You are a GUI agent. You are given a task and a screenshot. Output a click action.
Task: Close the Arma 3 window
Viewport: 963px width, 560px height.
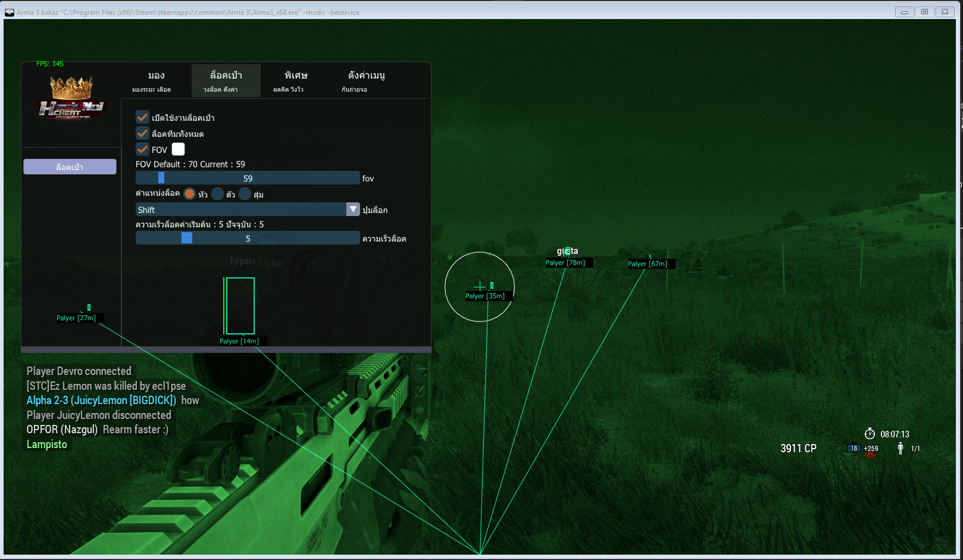(945, 12)
